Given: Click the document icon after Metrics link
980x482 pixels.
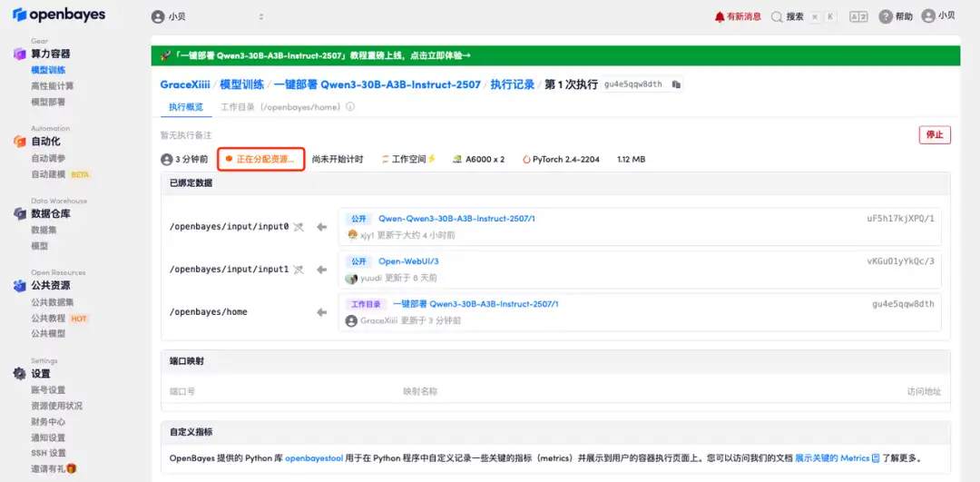Looking at the screenshot, I should tap(876, 458).
